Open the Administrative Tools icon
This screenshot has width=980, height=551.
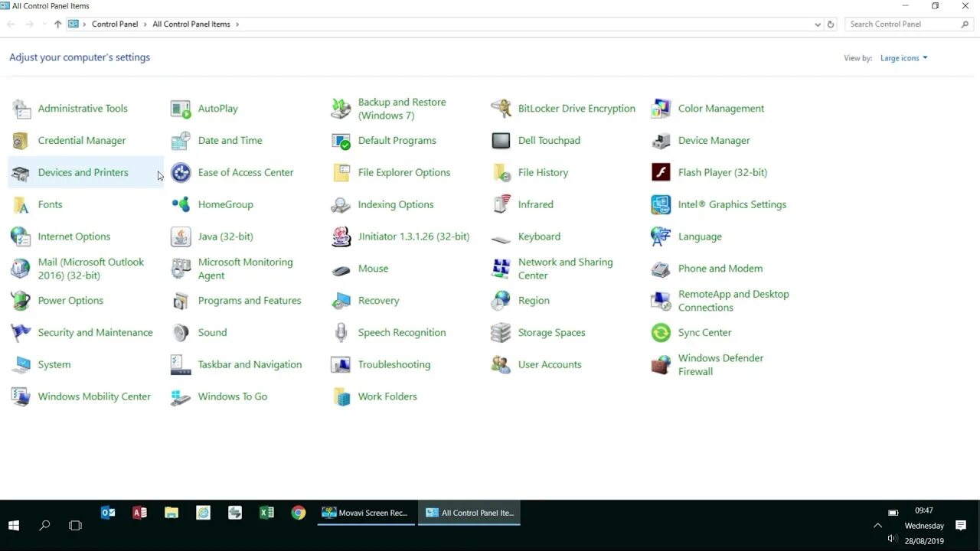pos(21,109)
